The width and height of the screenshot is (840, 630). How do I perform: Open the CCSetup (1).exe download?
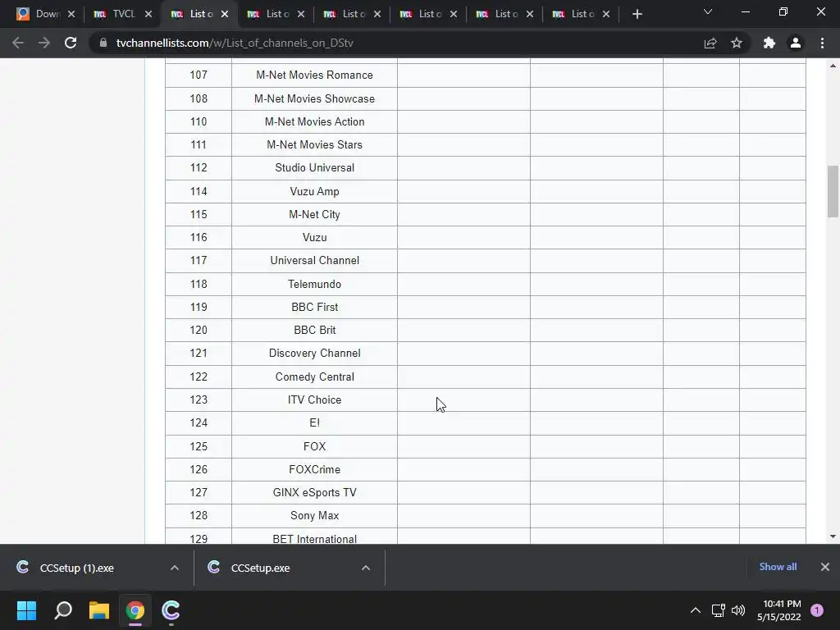point(76,568)
